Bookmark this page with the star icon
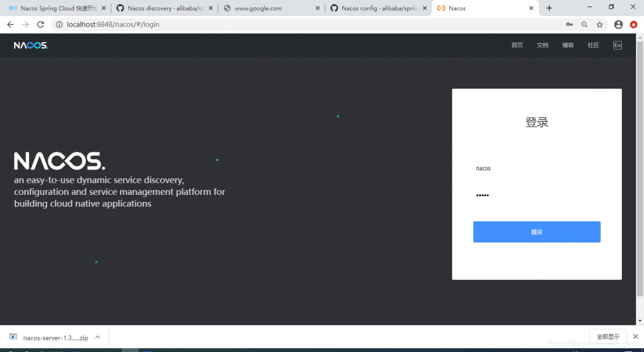Image resolution: width=644 pixels, height=352 pixels. tap(600, 24)
